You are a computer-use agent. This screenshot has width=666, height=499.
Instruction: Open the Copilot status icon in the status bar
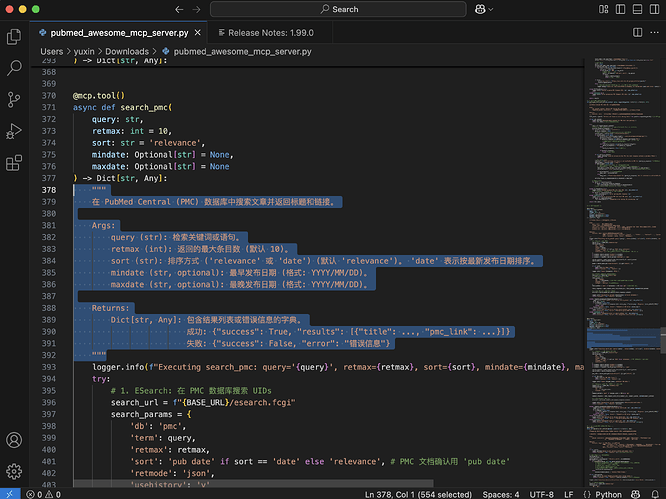click(635, 494)
